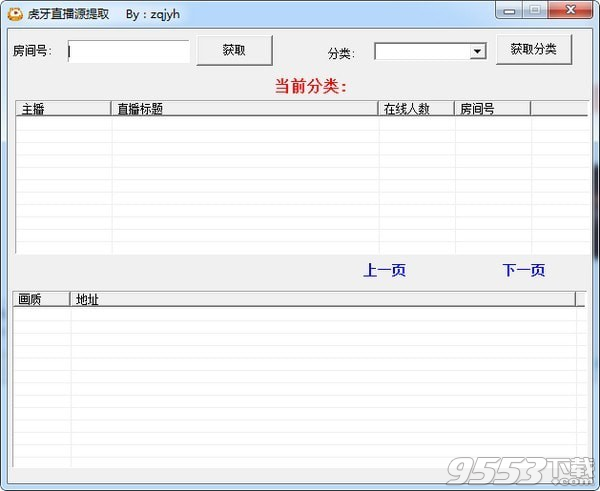Image resolution: width=600 pixels, height=491 pixels.
Task: Click the 房间号 label text
Action: (x=32, y=51)
